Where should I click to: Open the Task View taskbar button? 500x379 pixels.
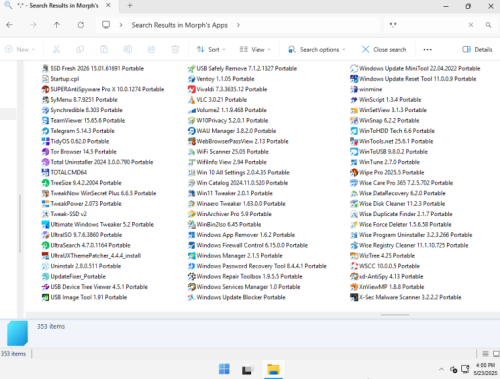[247, 369]
